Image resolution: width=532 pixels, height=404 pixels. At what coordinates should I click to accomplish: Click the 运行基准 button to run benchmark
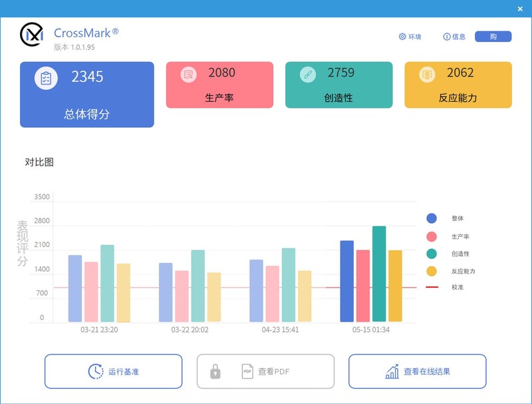tap(112, 371)
